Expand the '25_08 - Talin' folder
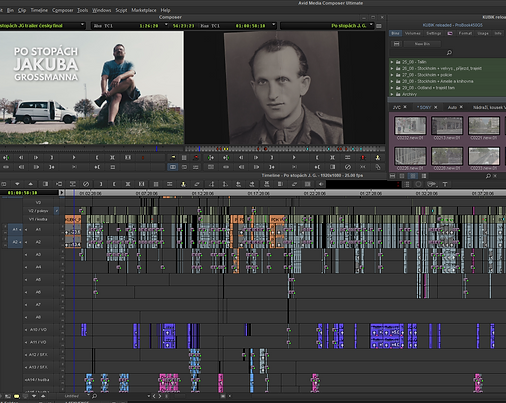Screen dimensions: 506x403 point(392,62)
